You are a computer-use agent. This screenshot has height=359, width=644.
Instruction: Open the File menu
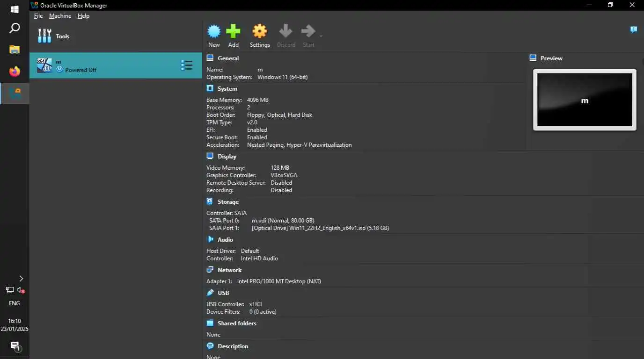(38, 16)
